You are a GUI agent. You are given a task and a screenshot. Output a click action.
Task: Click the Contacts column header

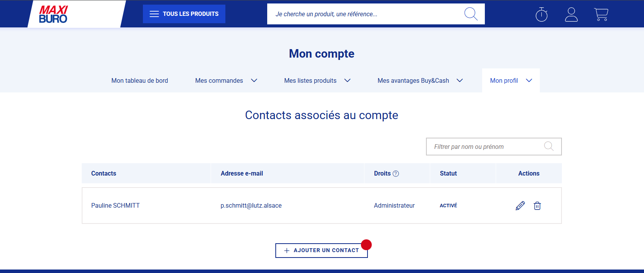(104, 174)
